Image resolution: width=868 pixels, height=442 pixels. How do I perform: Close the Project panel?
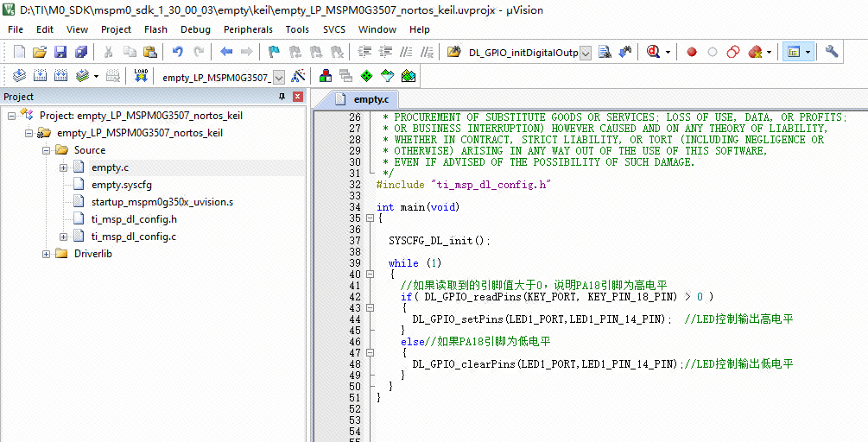pyautogui.click(x=298, y=97)
